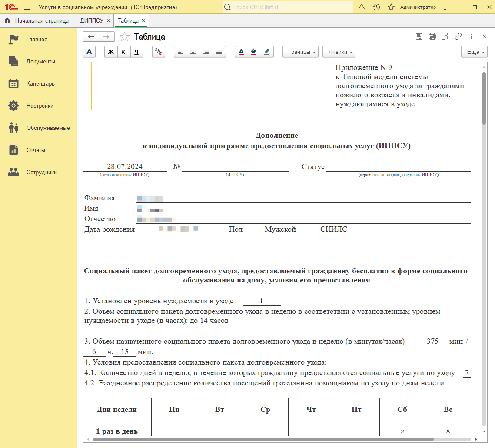Align text to the left

180,52
